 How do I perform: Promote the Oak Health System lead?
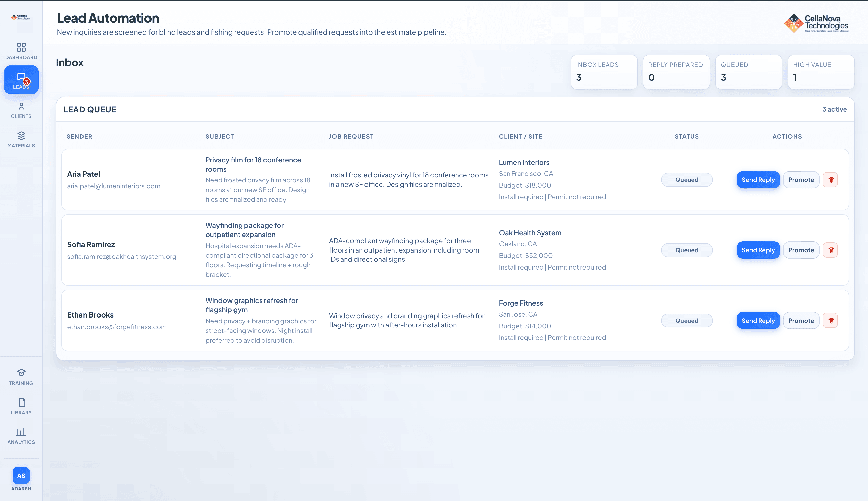(x=801, y=250)
